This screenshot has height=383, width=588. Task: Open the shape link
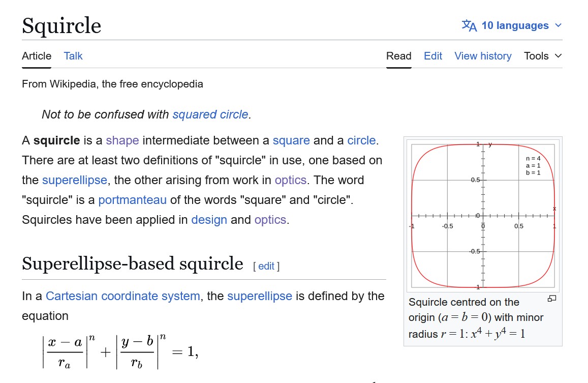[x=122, y=140]
